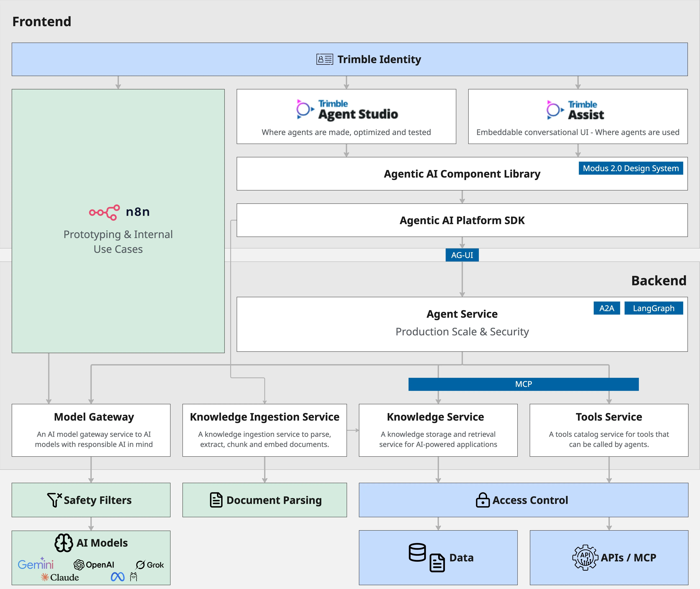
Task: Click the Claude logo
Action: pos(60,577)
